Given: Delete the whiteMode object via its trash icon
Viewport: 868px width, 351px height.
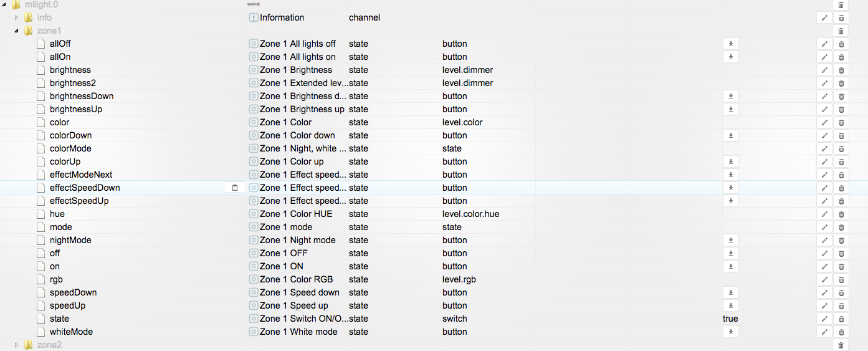Looking at the screenshot, I should pyautogui.click(x=841, y=332).
